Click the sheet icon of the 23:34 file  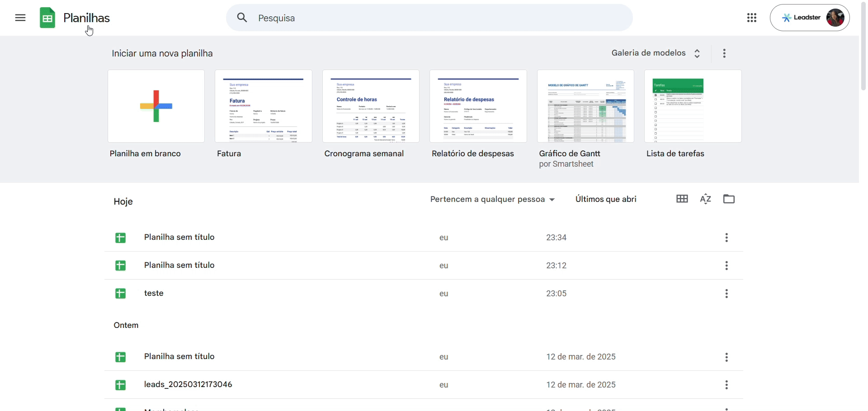(120, 238)
